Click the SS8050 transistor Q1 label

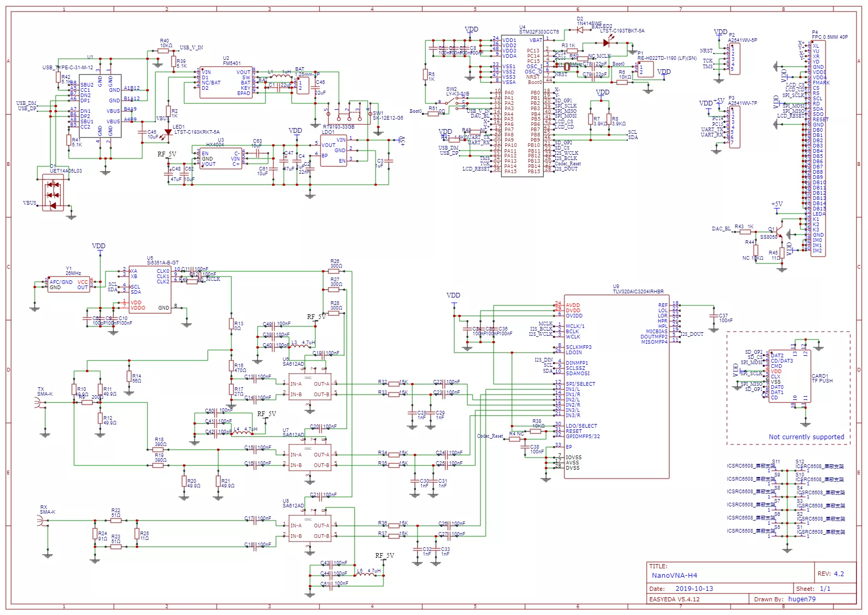click(768, 237)
